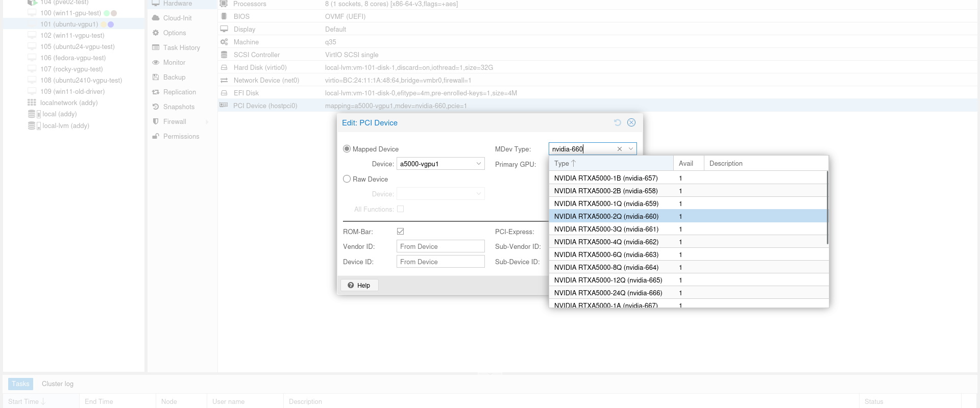Select VM 100 (win11-gpu-test) in tree
980x408 pixels.
point(73,13)
